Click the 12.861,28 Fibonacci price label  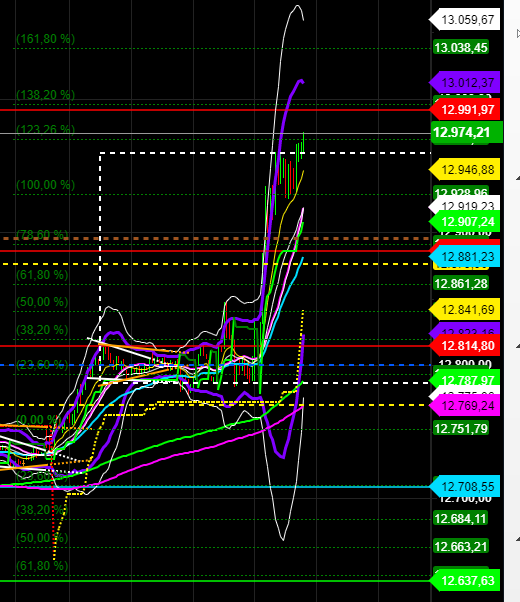(x=460, y=284)
